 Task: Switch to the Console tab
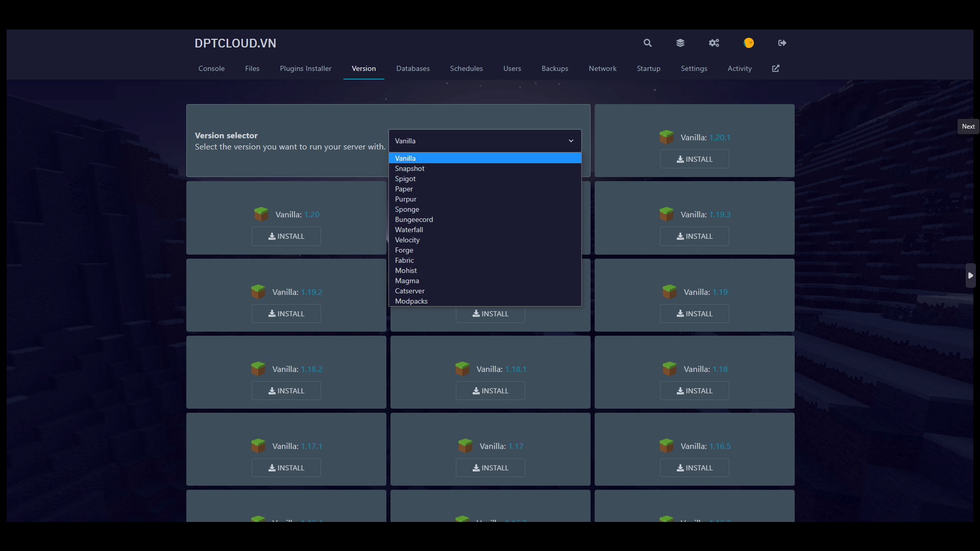tap(211, 68)
